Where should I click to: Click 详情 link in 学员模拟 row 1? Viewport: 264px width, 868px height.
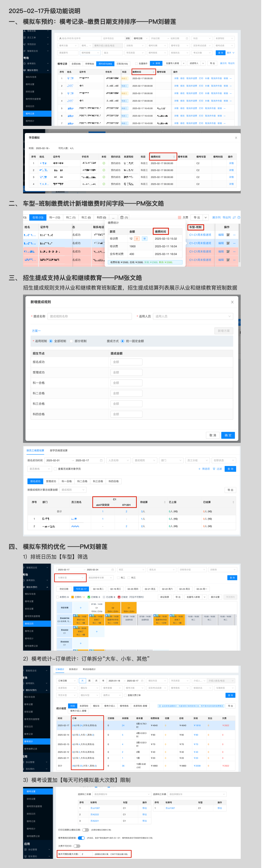click(231, 163)
